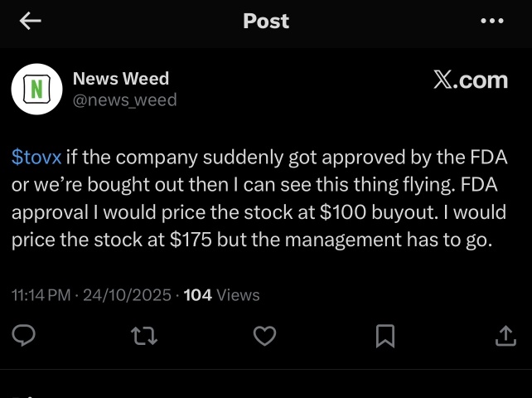Image resolution: width=532 pixels, height=398 pixels.
Task: Like the post with the heart icon
Action: (264, 336)
